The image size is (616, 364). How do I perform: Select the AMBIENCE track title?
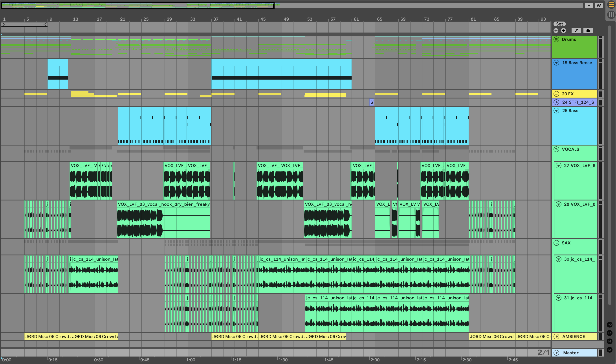pyautogui.click(x=574, y=337)
